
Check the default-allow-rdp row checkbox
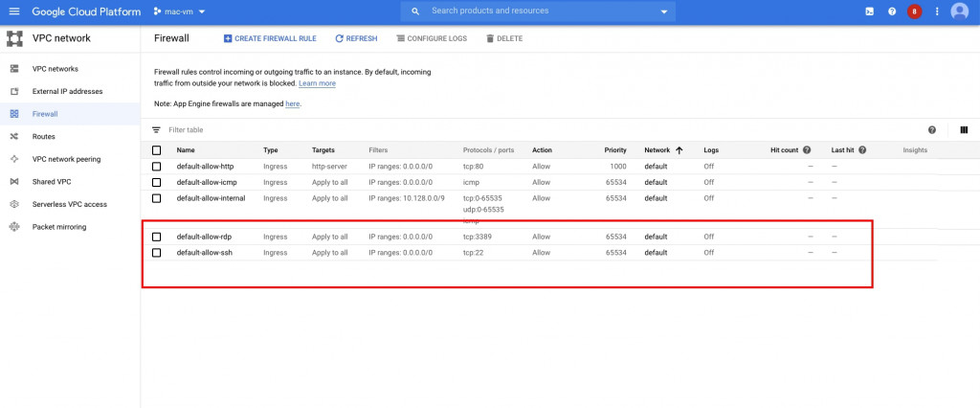point(156,237)
